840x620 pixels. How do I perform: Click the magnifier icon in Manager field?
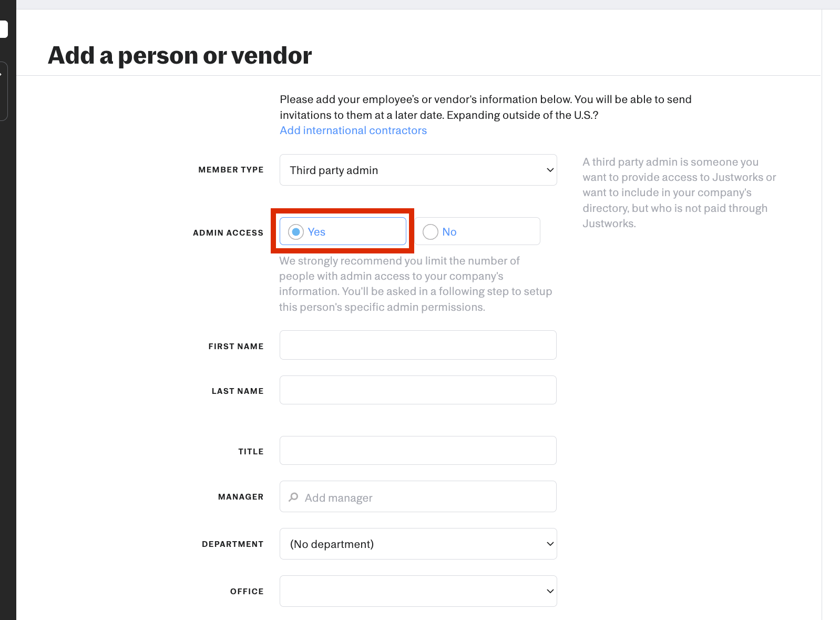[x=294, y=497]
